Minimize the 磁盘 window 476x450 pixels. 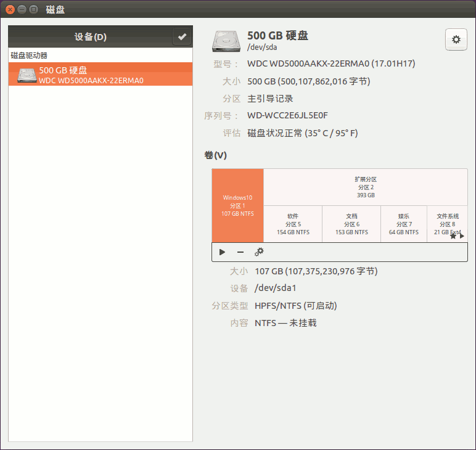click(22, 9)
